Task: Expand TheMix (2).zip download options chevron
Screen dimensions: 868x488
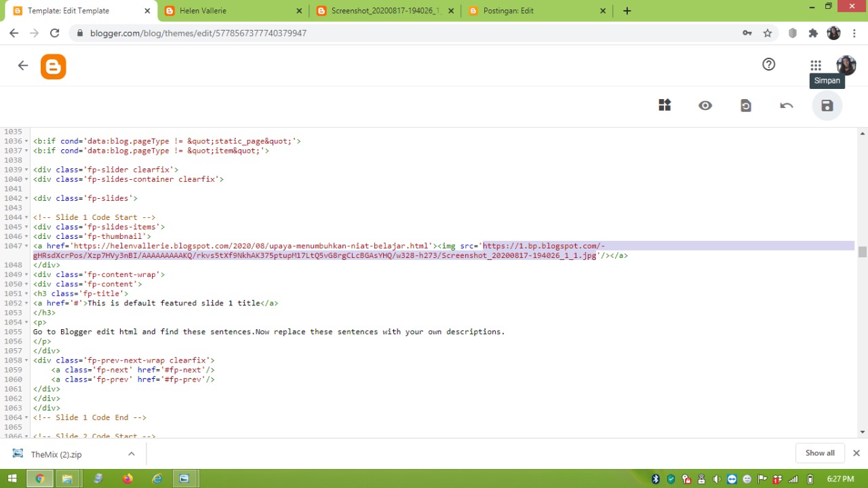Action: click(x=132, y=453)
